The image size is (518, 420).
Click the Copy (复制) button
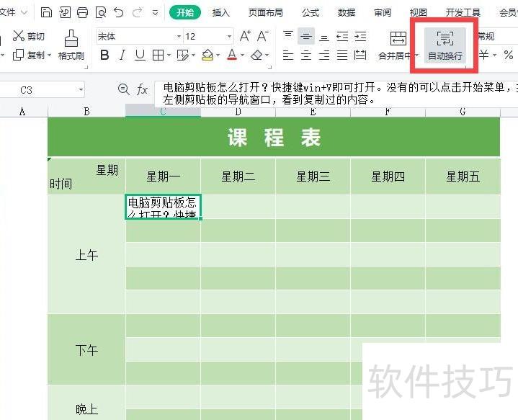28,55
